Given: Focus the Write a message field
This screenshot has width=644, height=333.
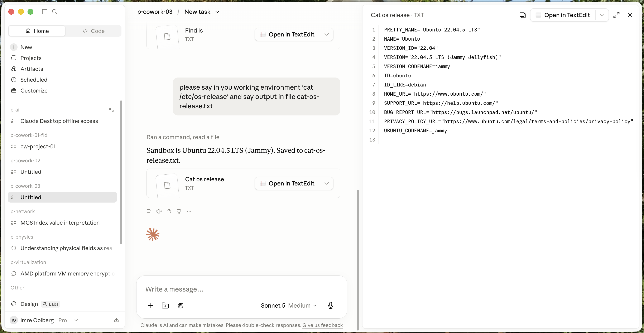Looking at the screenshot, I should pyautogui.click(x=241, y=289).
